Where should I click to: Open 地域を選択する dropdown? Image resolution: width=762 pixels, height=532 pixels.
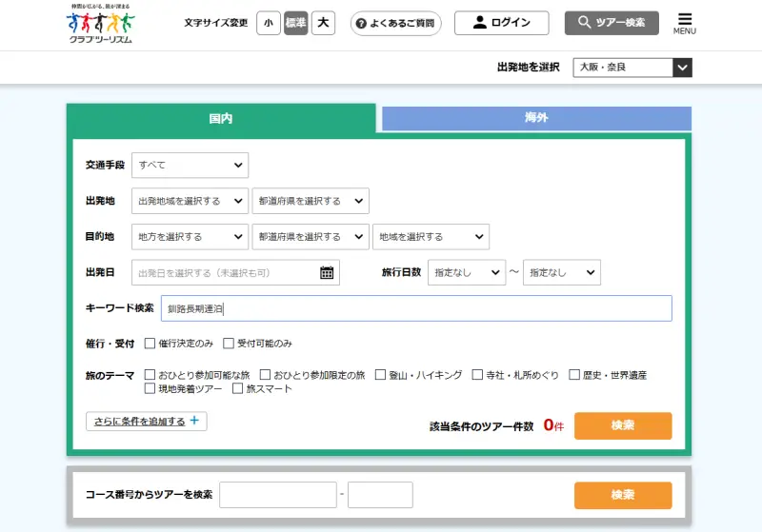click(x=431, y=237)
